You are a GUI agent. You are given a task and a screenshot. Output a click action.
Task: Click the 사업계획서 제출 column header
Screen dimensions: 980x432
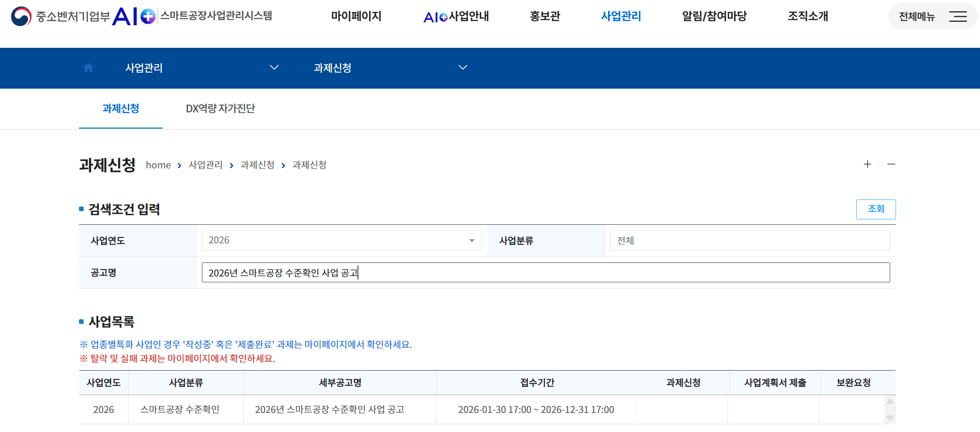(775, 383)
